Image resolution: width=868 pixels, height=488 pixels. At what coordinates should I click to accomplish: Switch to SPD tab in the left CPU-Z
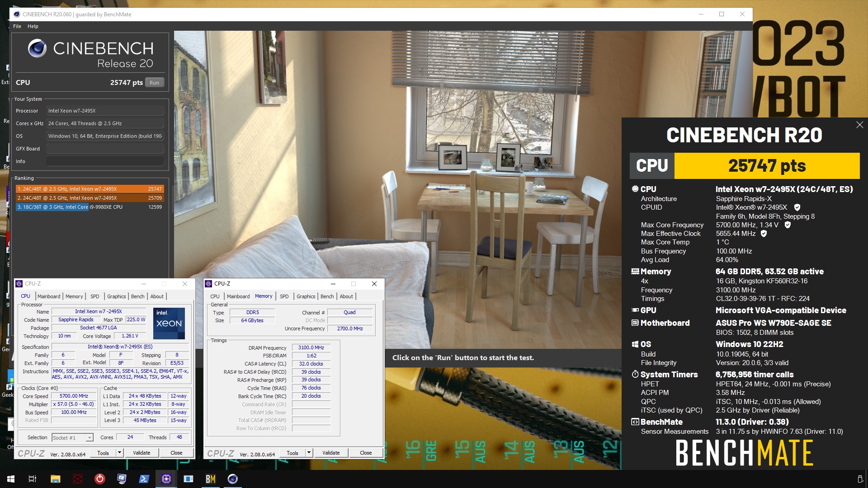point(95,297)
